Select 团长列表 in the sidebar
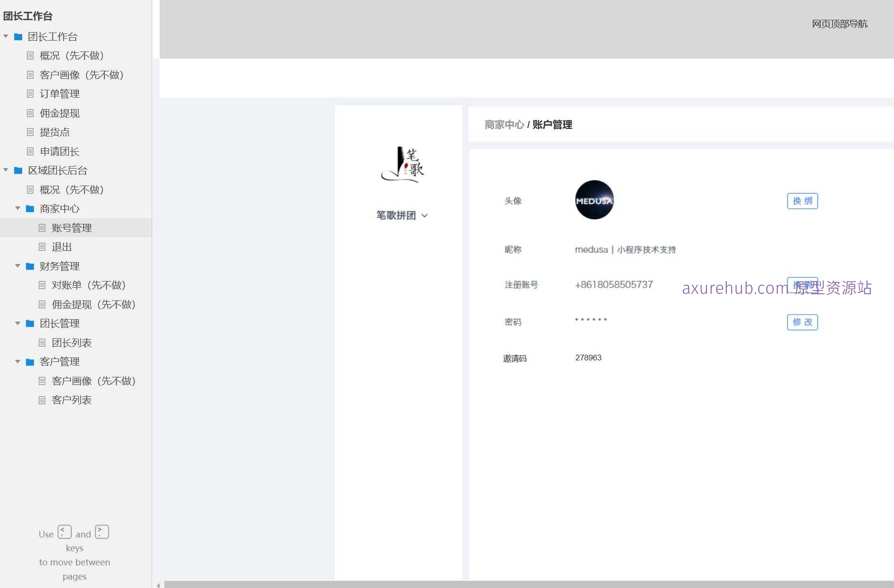This screenshot has height=588, width=894. pos(72,342)
